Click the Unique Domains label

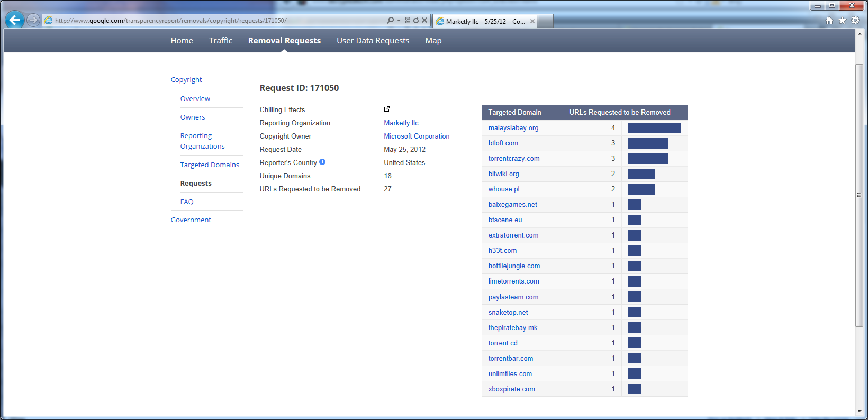tap(285, 176)
